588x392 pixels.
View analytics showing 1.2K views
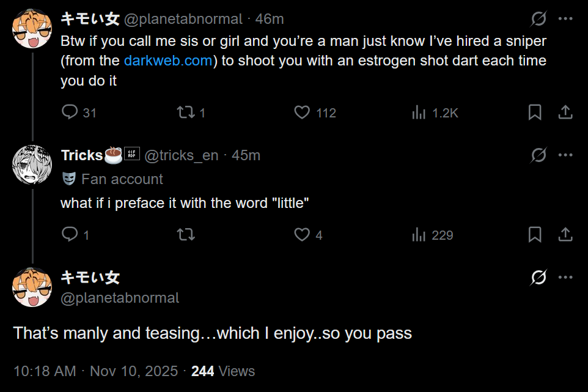click(x=419, y=113)
